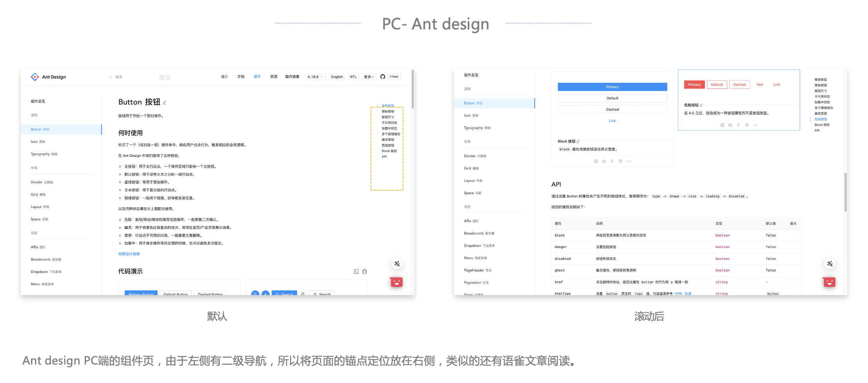This screenshot has height=383, width=868.
Task: Toggle the RTL direction button in the header
Action: coord(354,77)
